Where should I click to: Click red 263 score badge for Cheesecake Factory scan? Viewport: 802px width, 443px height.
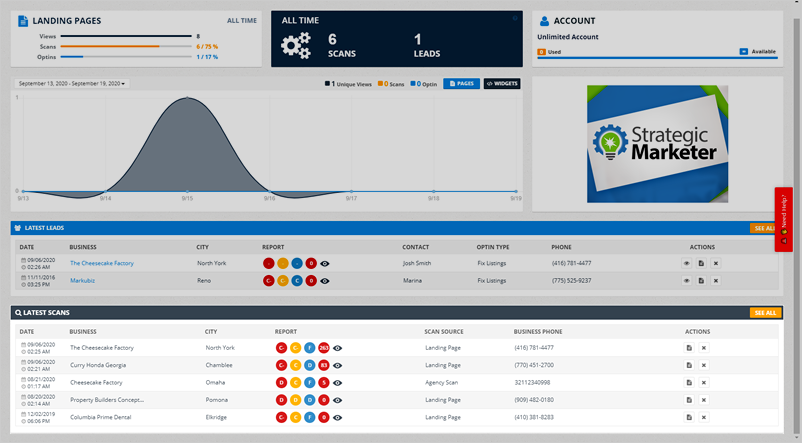click(x=324, y=348)
